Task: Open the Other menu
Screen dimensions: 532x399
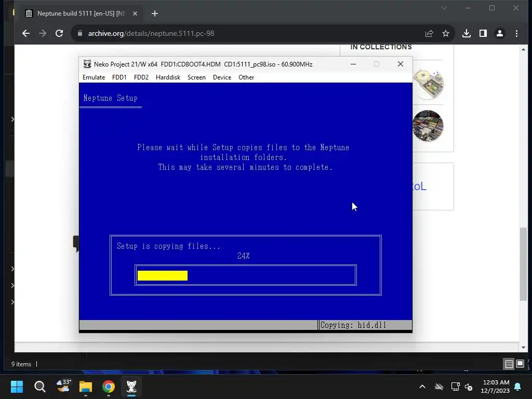Action: [246, 77]
